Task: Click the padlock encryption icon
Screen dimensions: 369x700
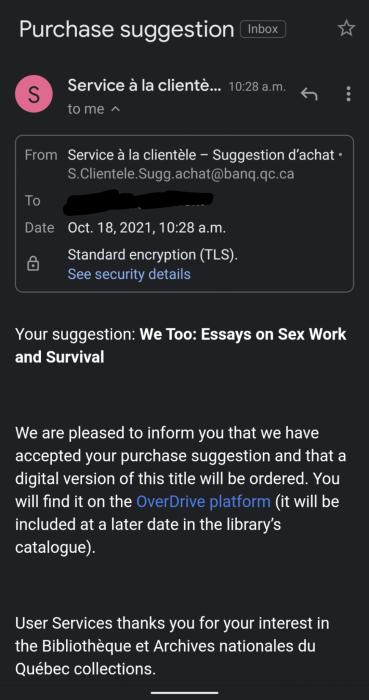Action: coord(33,264)
